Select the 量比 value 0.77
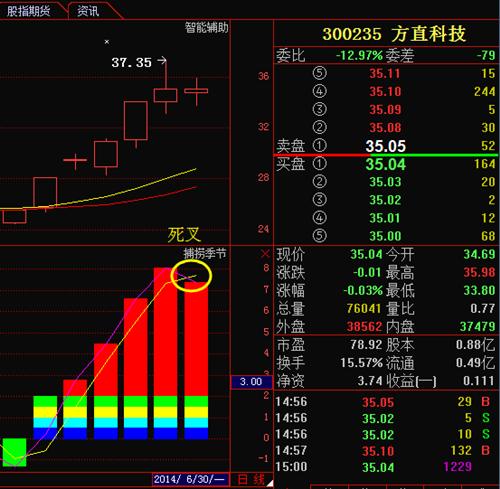Viewport: 500px width, 489px height. 482,308
